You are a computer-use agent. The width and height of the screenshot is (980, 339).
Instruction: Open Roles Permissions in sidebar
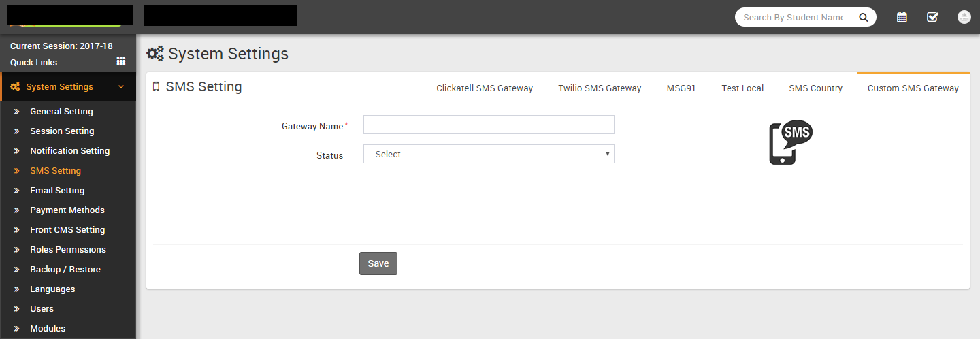coord(68,250)
